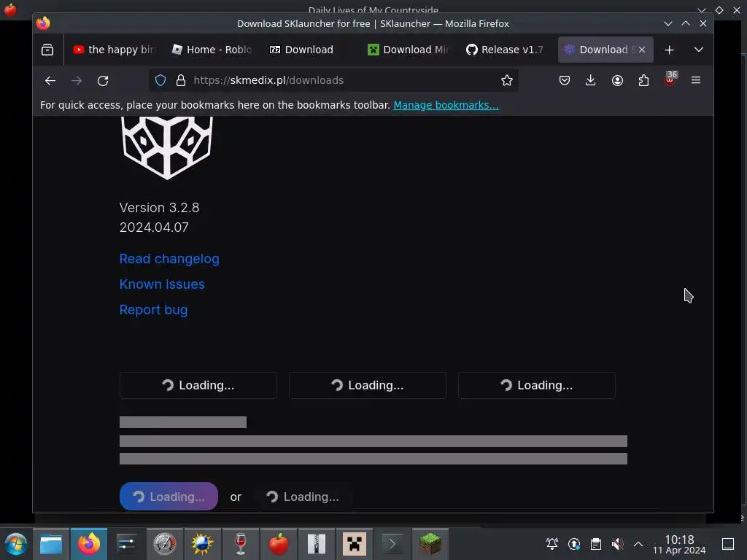Image resolution: width=747 pixels, height=560 pixels.
Task: Open tracking protection shield icon
Action: [160, 80]
